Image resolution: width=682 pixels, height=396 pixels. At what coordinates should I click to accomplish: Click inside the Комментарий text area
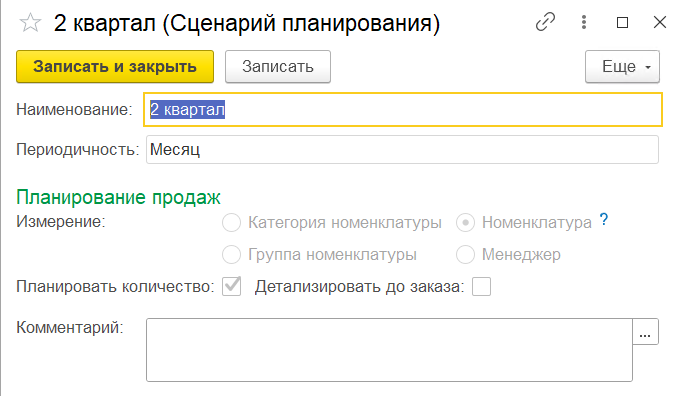pyautogui.click(x=389, y=350)
